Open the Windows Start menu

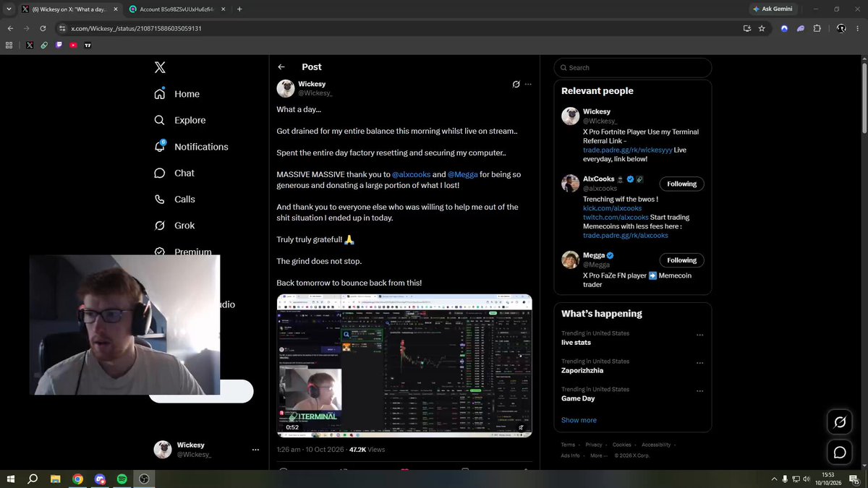click(11, 479)
